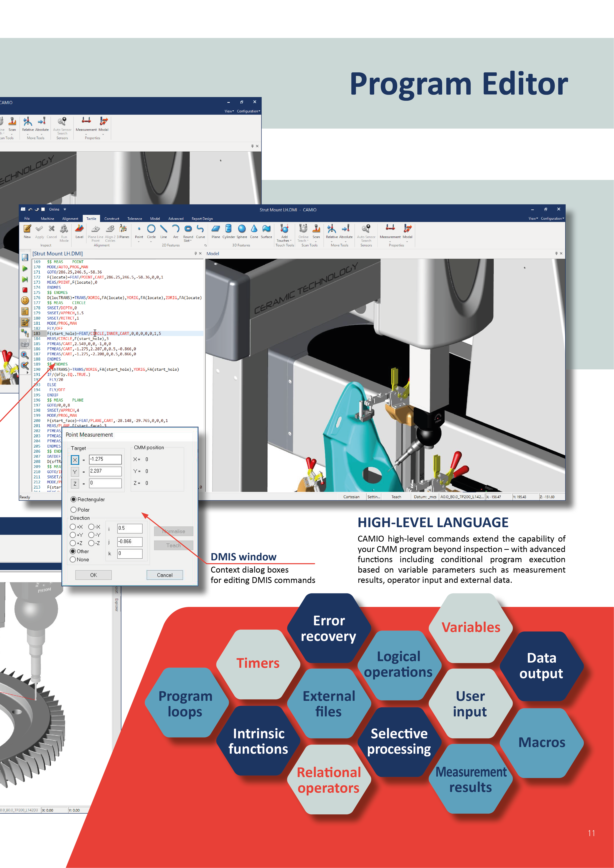
Task: Open the tree structure view icon
Action: pyautogui.click(x=25, y=333)
